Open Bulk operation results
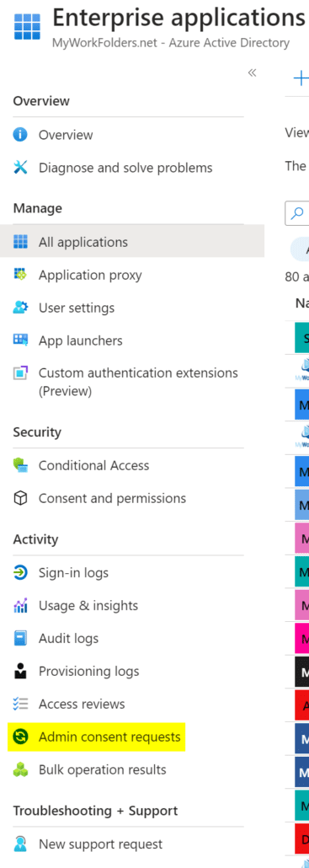Viewport: 309px width, 868px height. point(102,769)
